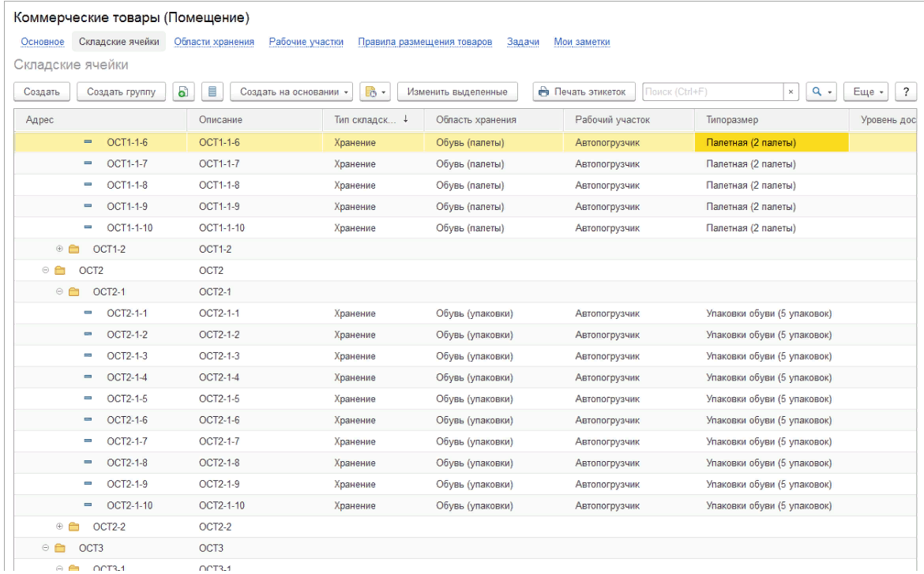Screen dimensions: 924x574
Task: Open the Правила размещения товаров tab
Action: click(425, 42)
